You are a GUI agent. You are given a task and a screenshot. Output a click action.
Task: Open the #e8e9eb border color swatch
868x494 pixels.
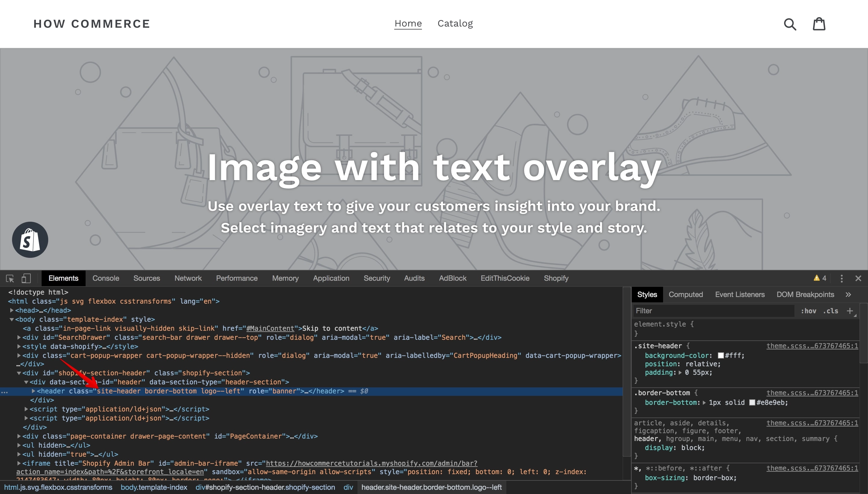[x=752, y=403]
